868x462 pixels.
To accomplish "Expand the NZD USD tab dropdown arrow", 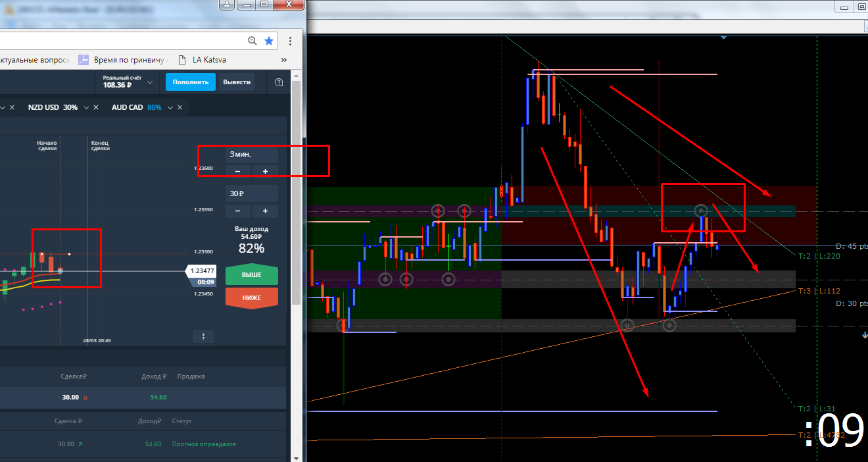I will (86, 107).
